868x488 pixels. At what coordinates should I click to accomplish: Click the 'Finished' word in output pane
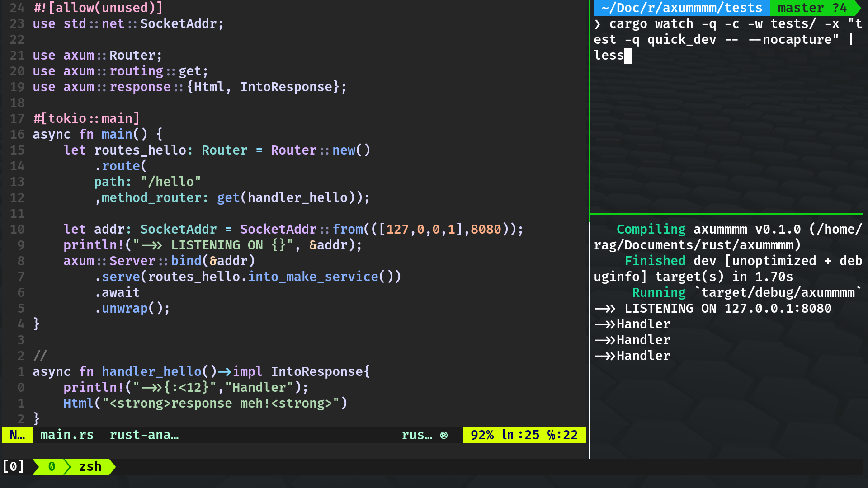(655, 261)
